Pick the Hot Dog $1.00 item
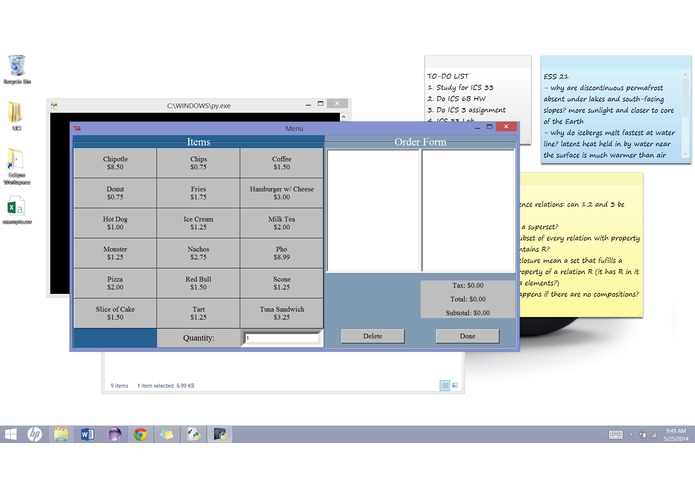Screen dimensions: 695x494 tap(115, 223)
